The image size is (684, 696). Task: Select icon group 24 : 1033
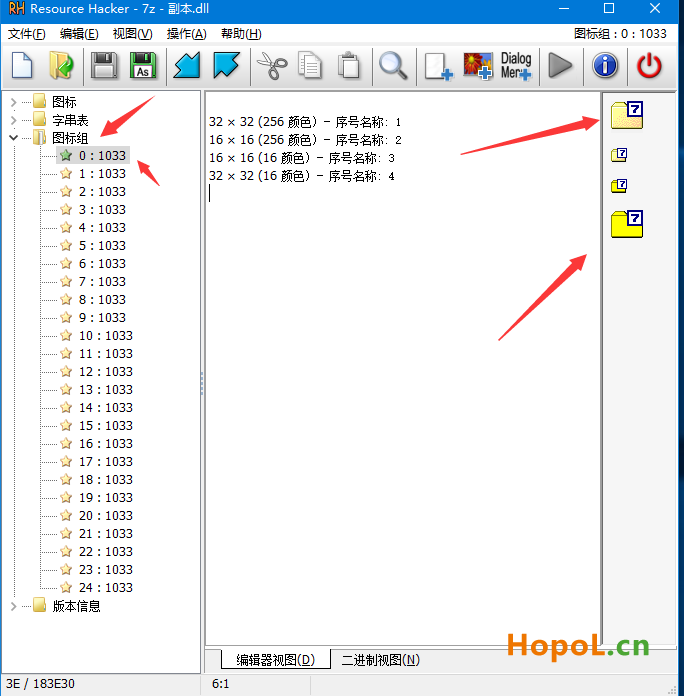(106, 588)
